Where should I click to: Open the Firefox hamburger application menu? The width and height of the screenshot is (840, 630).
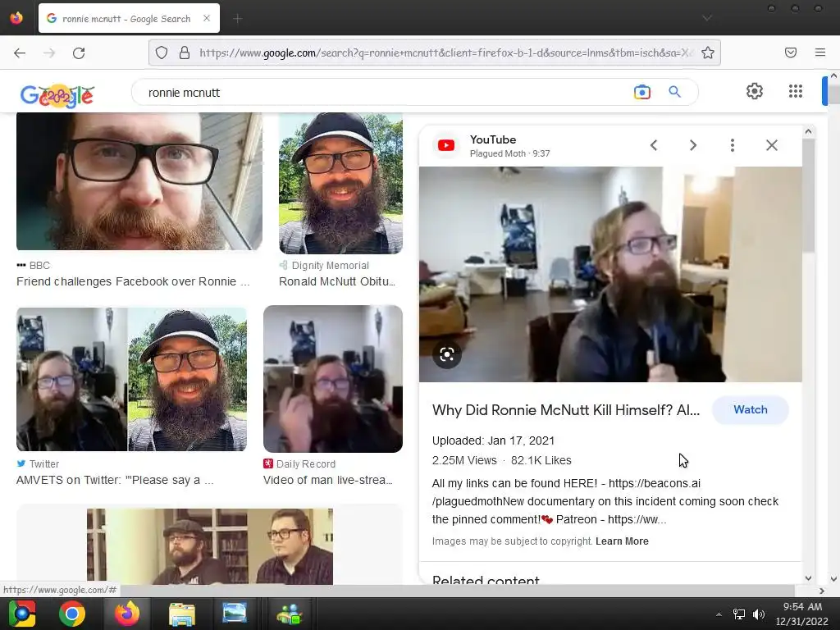[x=820, y=52]
